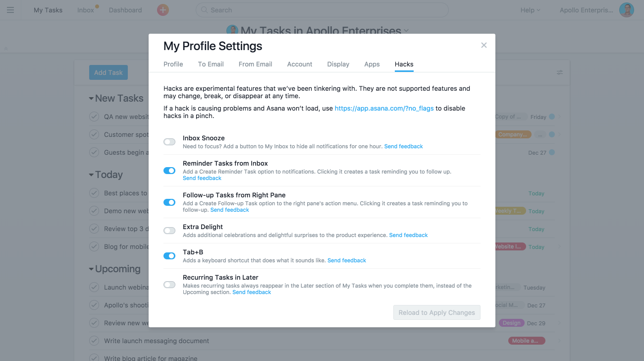Click the orange quick add plus button

point(162,10)
